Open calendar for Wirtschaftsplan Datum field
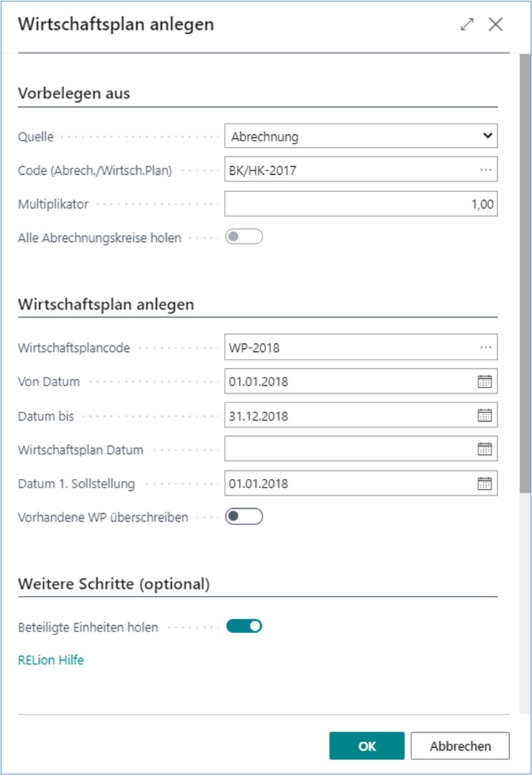Screen dimensions: 532x775 [x=485, y=450]
